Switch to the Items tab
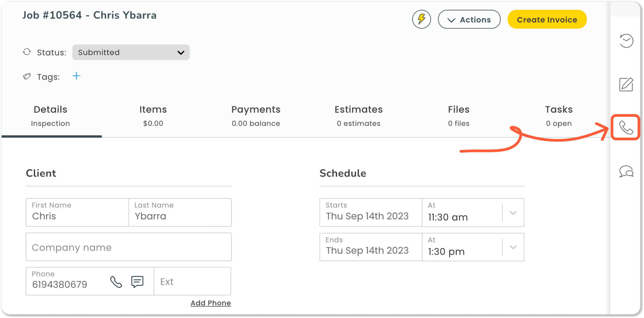644x318 pixels. coord(153,116)
